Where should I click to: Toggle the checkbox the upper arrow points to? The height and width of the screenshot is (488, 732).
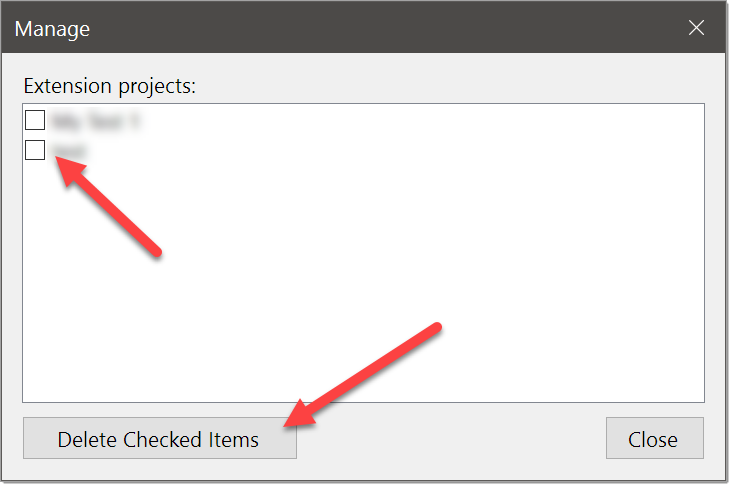point(35,150)
